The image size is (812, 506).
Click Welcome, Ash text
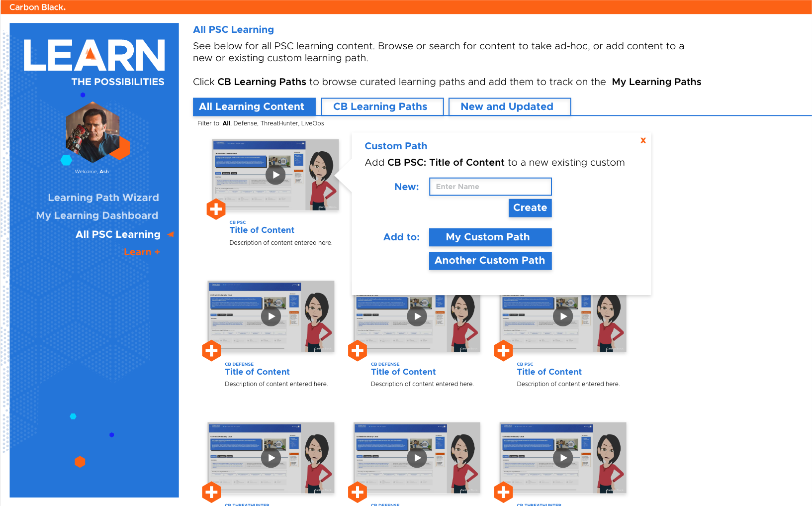click(91, 172)
